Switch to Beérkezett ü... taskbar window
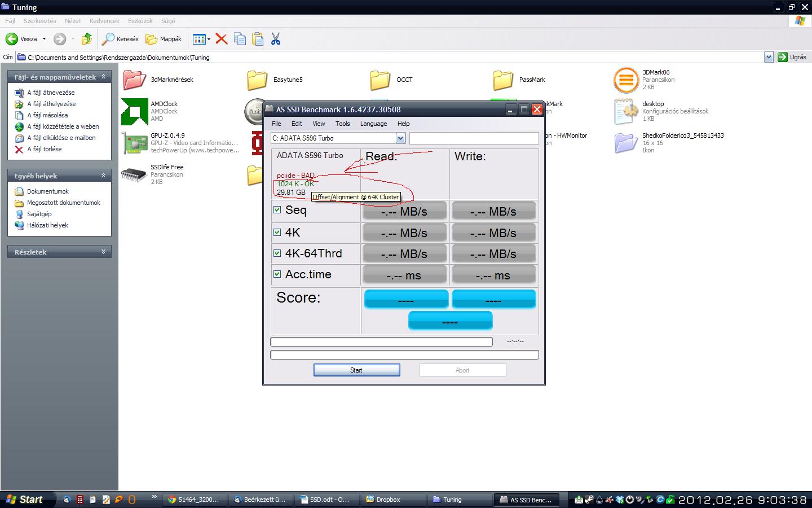812x508 pixels. pos(261,500)
